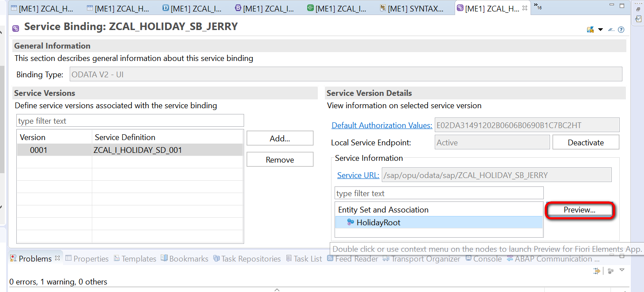The image size is (644, 292).
Task: Click the Service Definition column header
Action: coord(168,137)
